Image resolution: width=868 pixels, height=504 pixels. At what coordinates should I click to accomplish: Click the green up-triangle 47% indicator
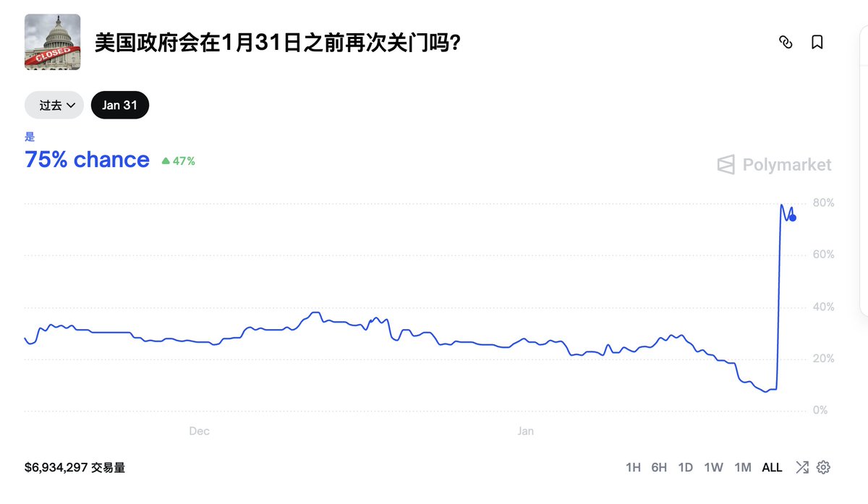click(178, 161)
